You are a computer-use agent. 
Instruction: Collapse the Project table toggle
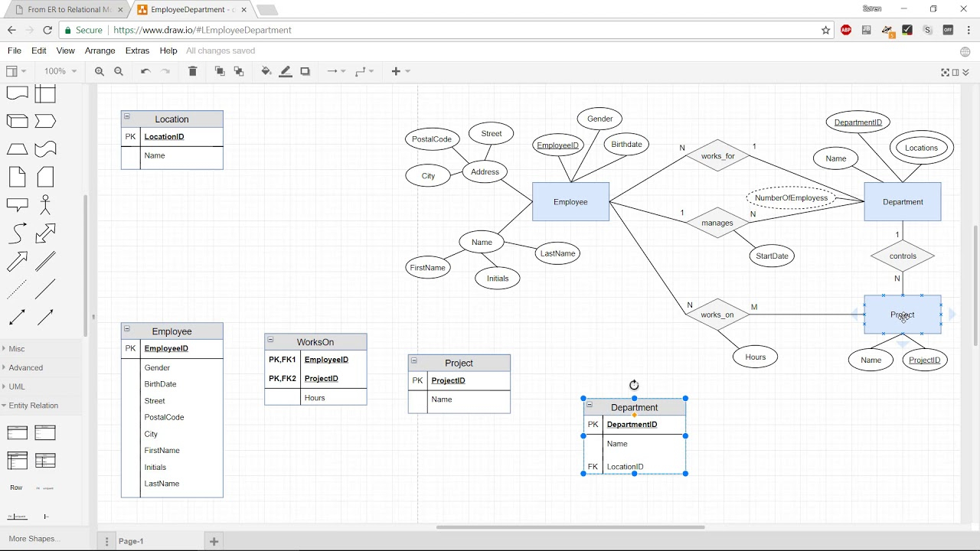[x=414, y=360]
